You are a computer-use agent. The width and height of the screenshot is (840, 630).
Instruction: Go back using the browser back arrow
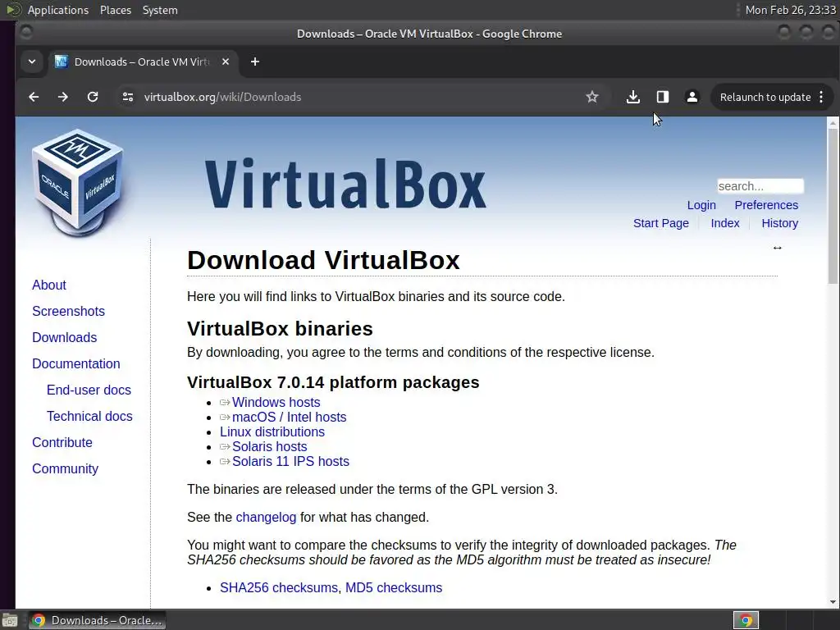[34, 97]
